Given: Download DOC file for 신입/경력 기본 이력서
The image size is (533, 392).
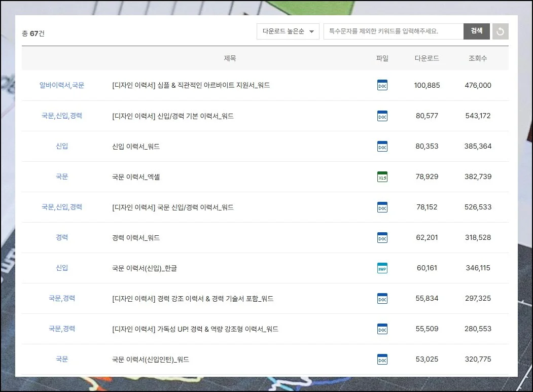Looking at the screenshot, I should pos(382,116).
